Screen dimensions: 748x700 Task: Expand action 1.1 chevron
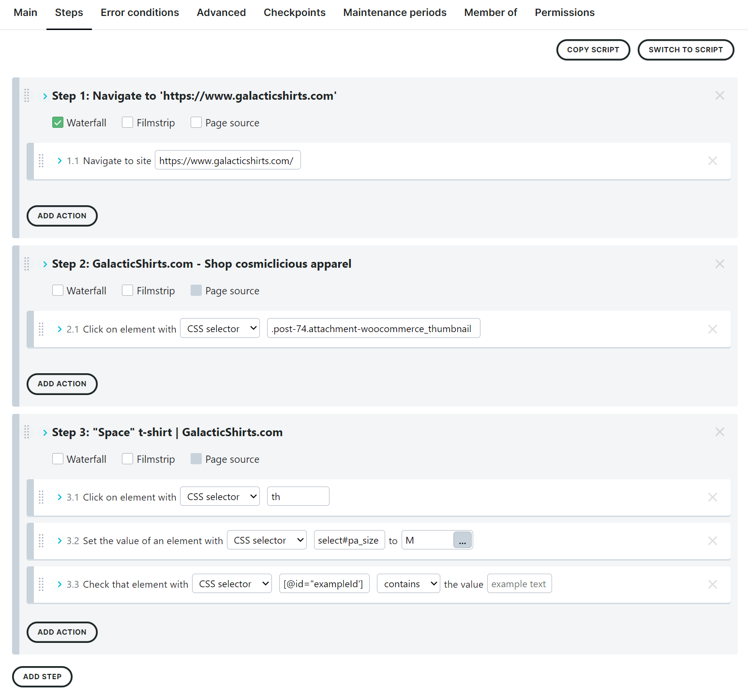[60, 161]
